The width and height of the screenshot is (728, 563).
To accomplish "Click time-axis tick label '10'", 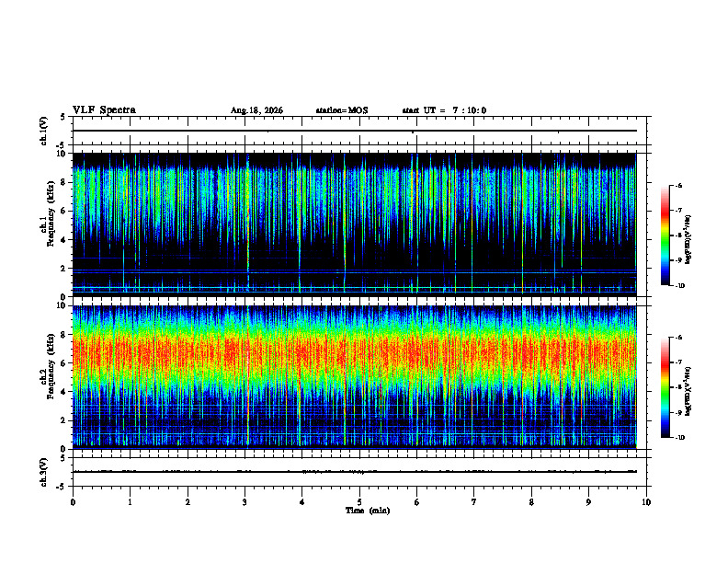I will pyautogui.click(x=646, y=502).
